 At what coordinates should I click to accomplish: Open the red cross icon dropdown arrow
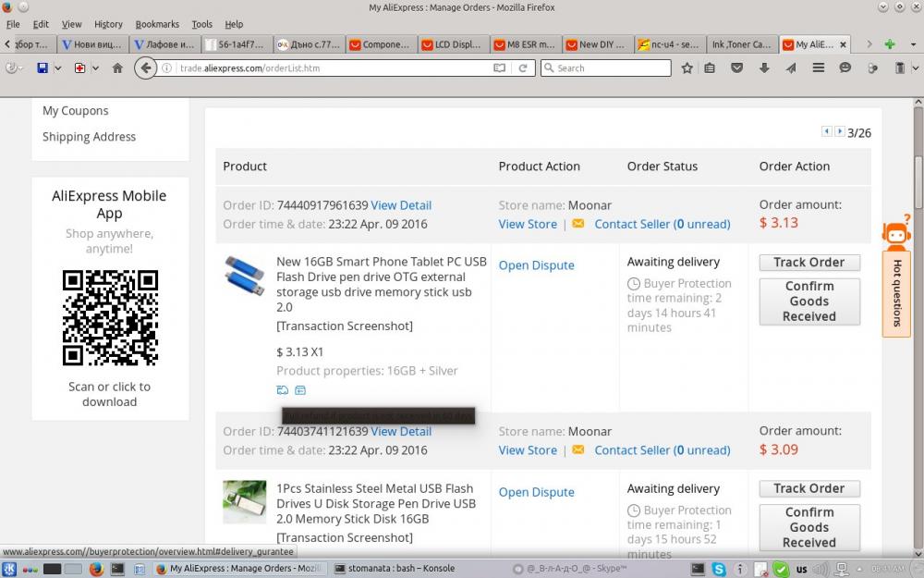coord(95,68)
